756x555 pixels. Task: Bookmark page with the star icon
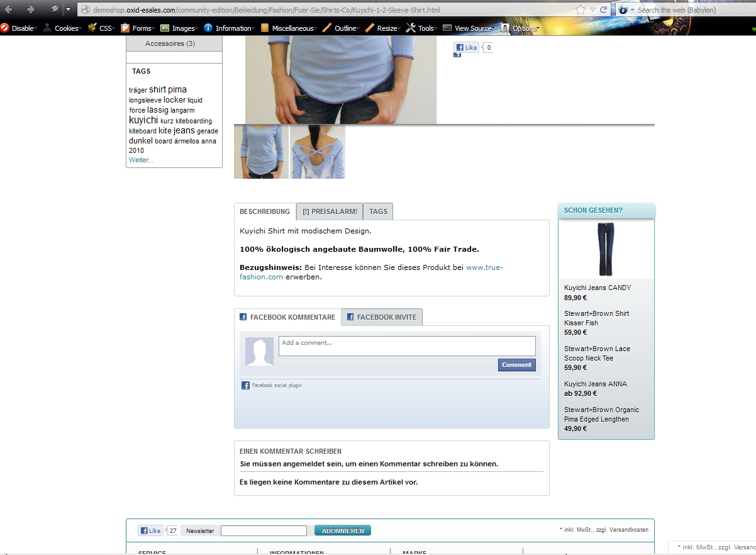click(580, 9)
